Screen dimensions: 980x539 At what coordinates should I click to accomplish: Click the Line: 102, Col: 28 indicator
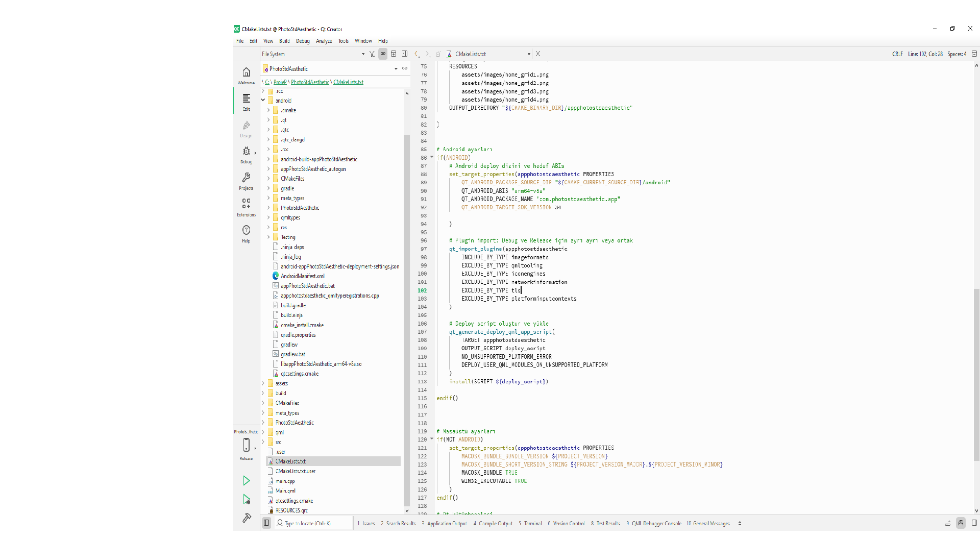coord(925,54)
